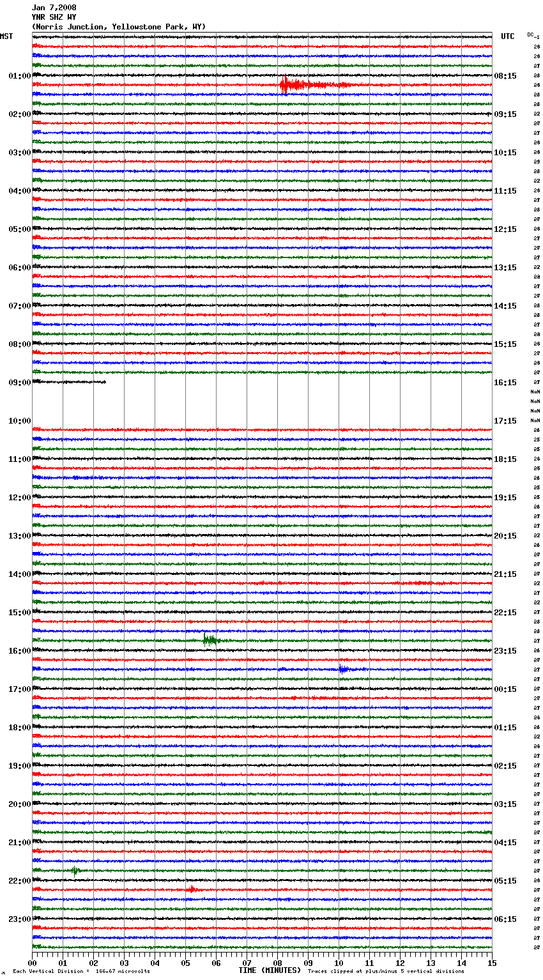Click the "10:00" MST time label
The image size is (543, 980).
(x=20, y=421)
